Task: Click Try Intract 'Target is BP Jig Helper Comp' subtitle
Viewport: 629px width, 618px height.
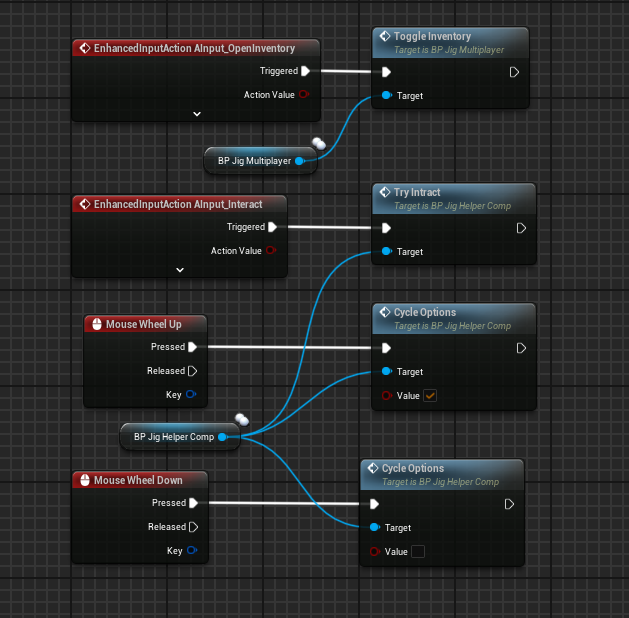Action: pyautogui.click(x=452, y=206)
